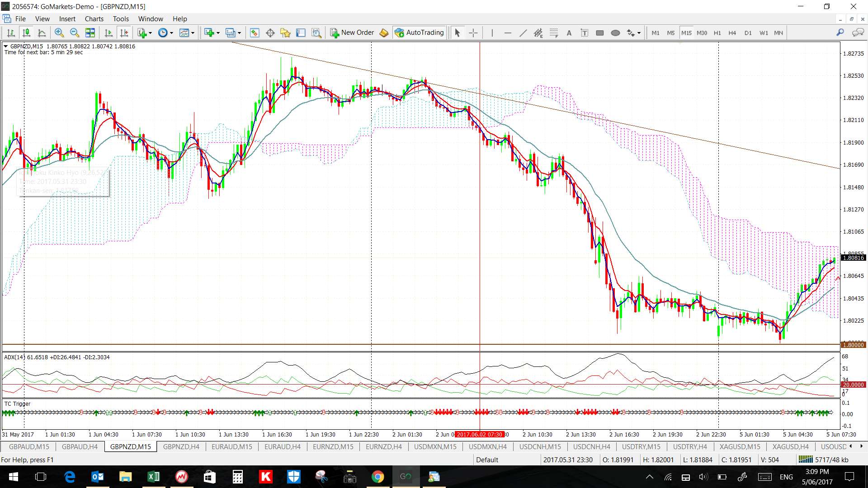Select the cursor arrow tool
The width and height of the screenshot is (868, 488).
[x=458, y=33]
